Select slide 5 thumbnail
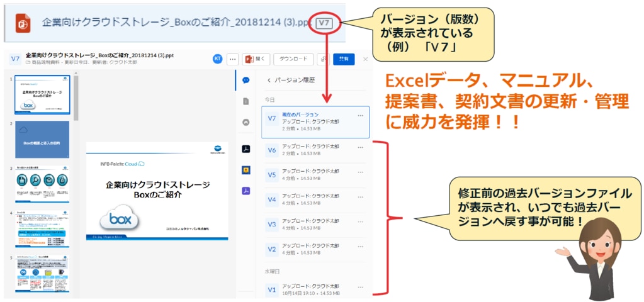Screen dimensions: 644x302 [x=42, y=274]
